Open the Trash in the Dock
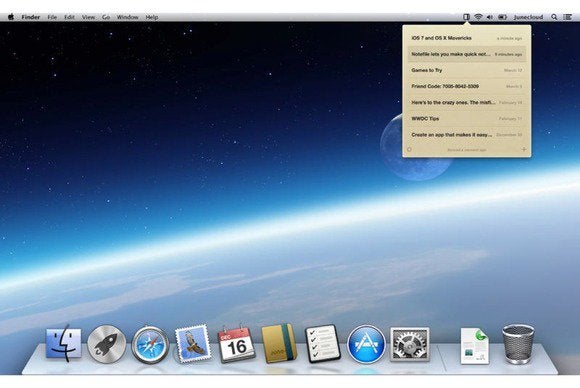 [518, 344]
